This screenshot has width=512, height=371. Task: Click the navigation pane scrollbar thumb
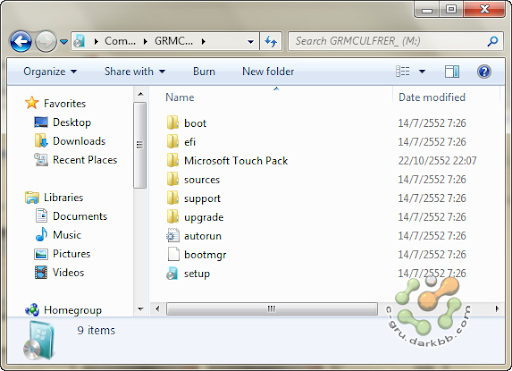[x=140, y=145]
